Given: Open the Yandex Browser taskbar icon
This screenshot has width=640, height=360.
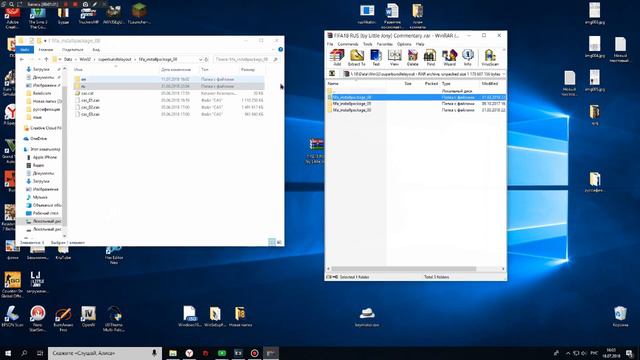Looking at the screenshot, I should pyautogui.click(x=189, y=353).
